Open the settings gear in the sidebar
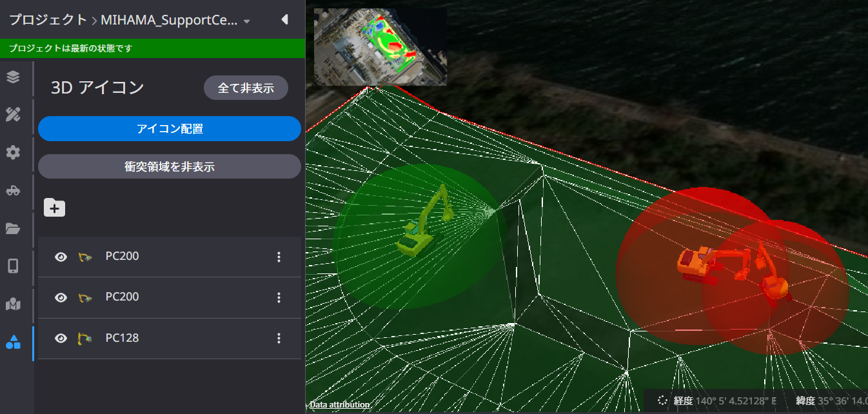This screenshot has height=414, width=868. point(13,153)
